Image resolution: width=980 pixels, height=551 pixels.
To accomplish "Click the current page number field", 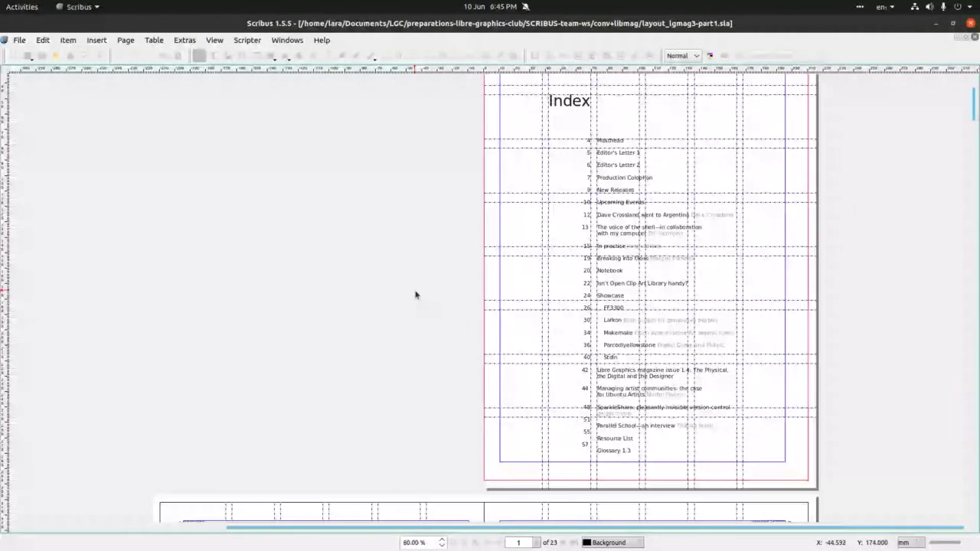I will [x=518, y=543].
